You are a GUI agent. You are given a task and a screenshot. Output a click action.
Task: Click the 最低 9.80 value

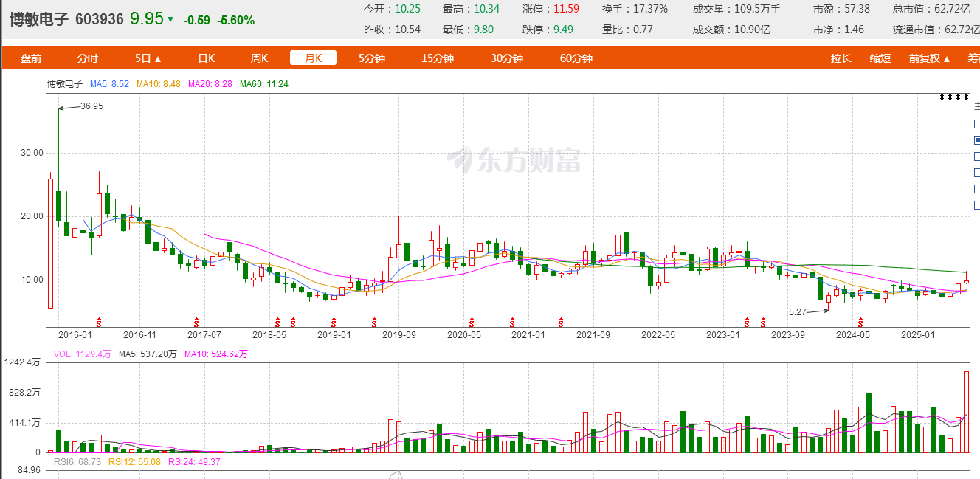483,30
